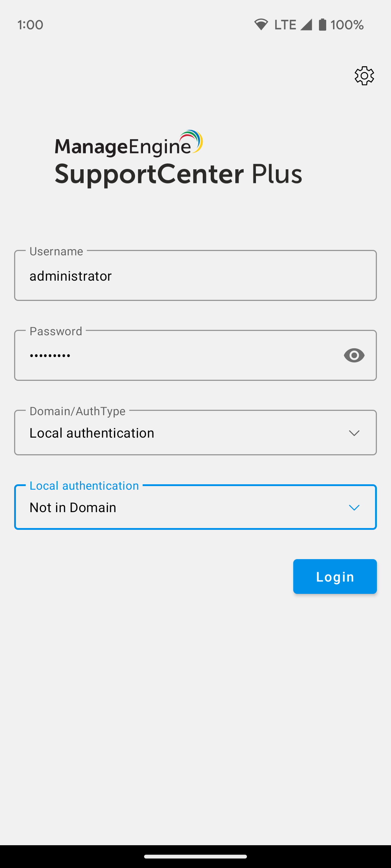Expand the blue Local authentication chevron
Image resolution: width=391 pixels, height=868 pixels.
[354, 507]
